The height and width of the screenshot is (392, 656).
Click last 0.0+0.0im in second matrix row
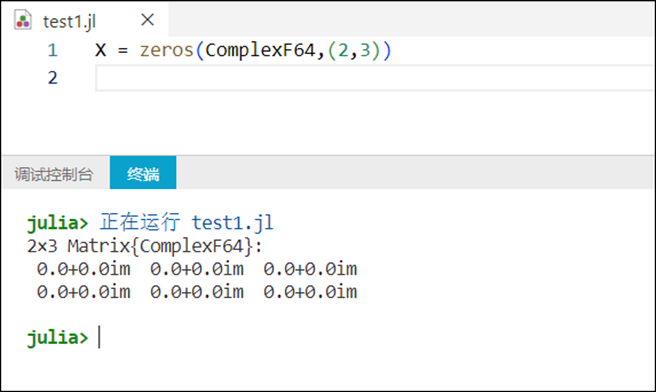(x=310, y=292)
